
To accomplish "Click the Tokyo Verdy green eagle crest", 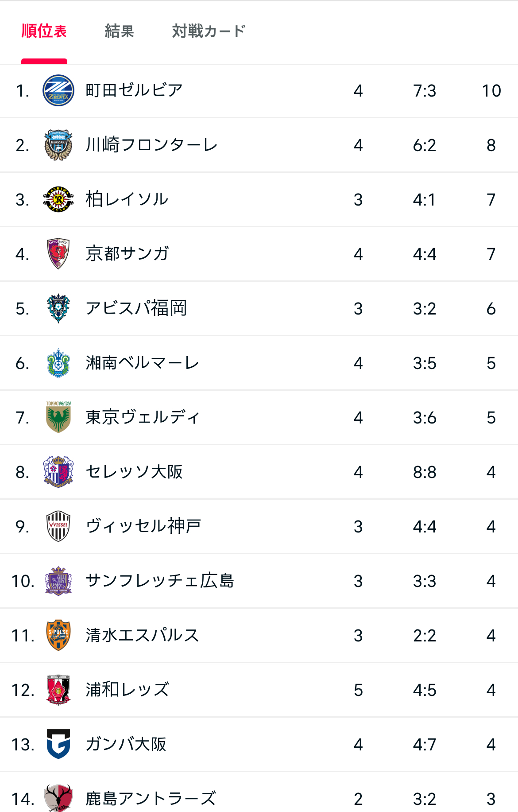I will (58, 417).
